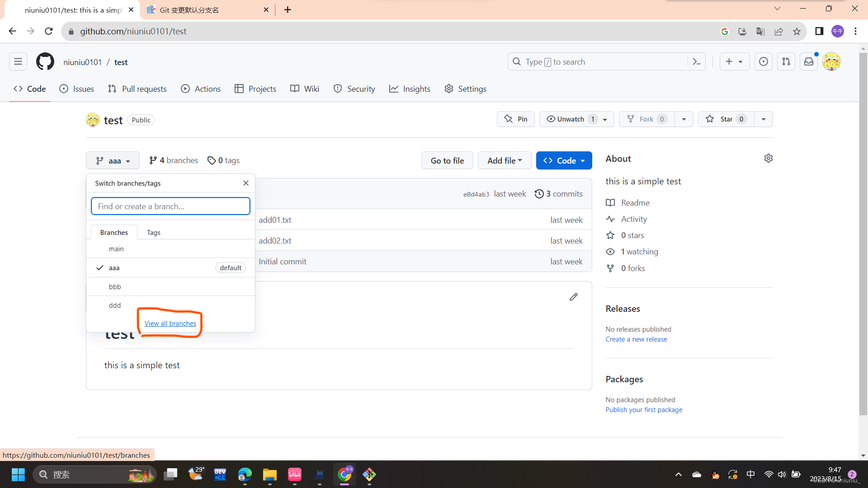This screenshot has height=488, width=868.
Task: Select the bbb branch
Action: tap(170, 287)
